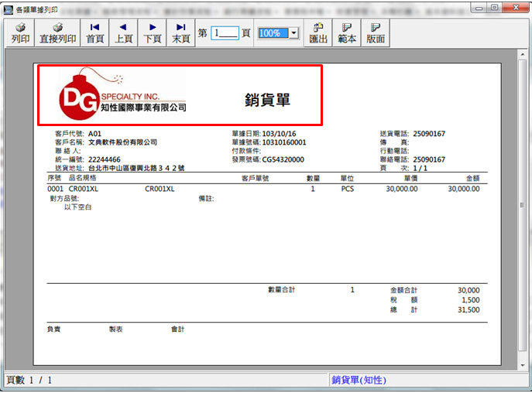Click the 列印 print button

coord(20,32)
